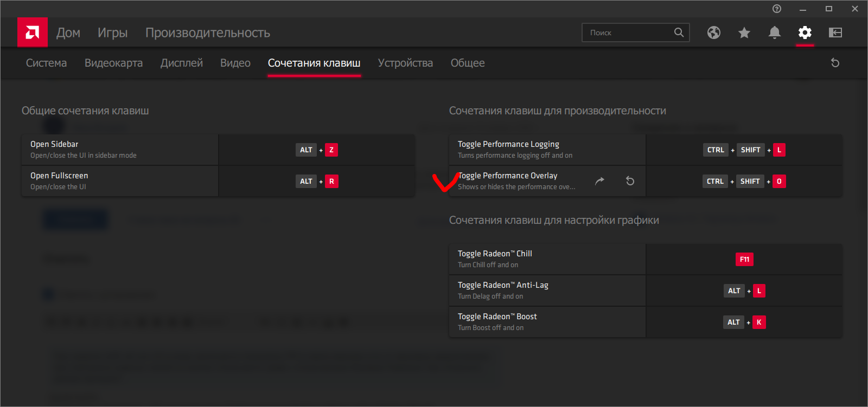Screen dimensions: 868x407
Task: Maximize the Radeon Software window
Action: [x=829, y=9]
